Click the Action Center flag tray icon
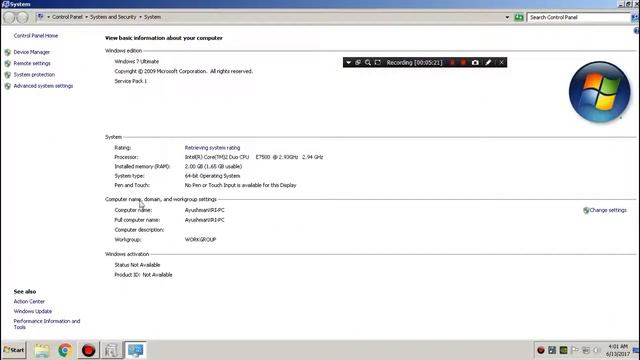This screenshot has height=360, width=640. click(x=575, y=350)
